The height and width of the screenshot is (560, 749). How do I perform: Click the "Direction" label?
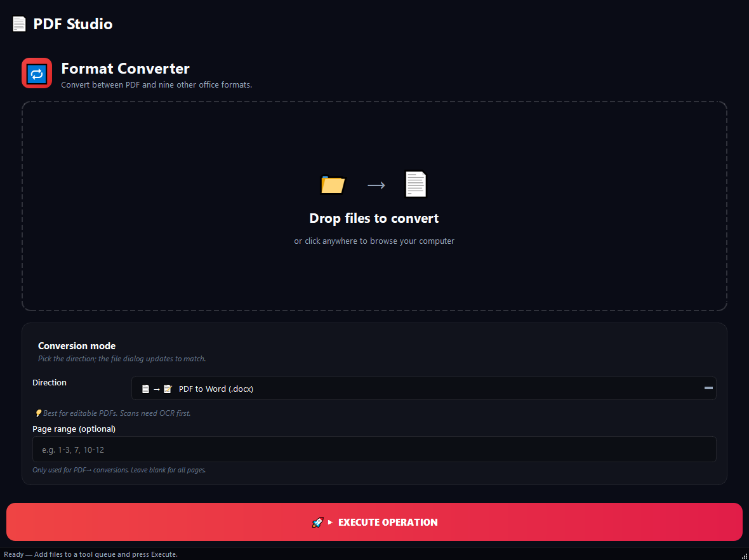click(50, 382)
